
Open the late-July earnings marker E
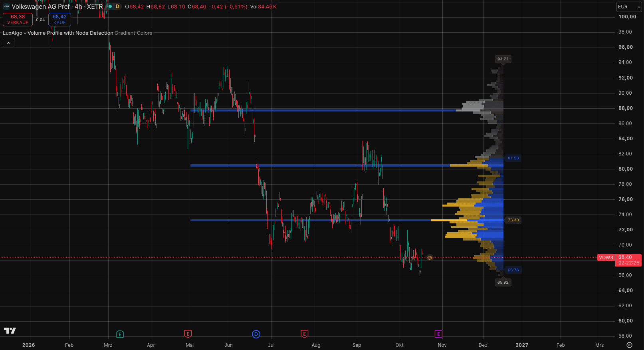coord(304,334)
